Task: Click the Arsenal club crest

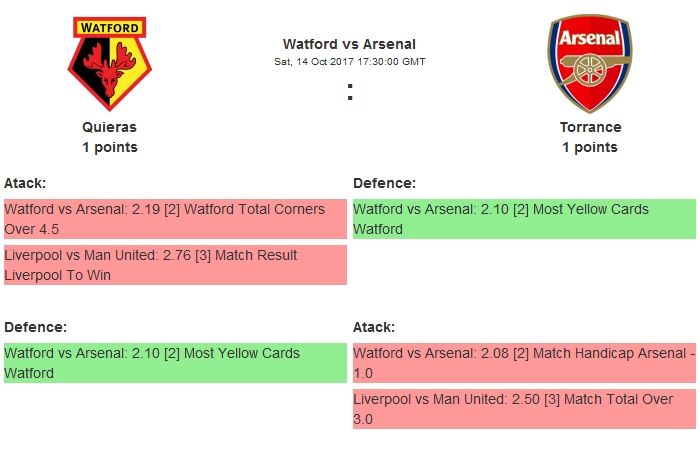Action: pyautogui.click(x=590, y=64)
